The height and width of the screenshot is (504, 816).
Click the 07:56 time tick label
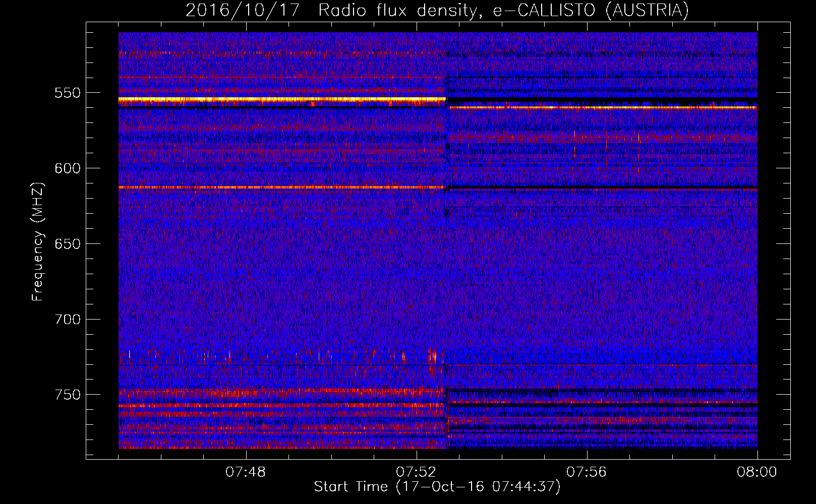tap(587, 472)
